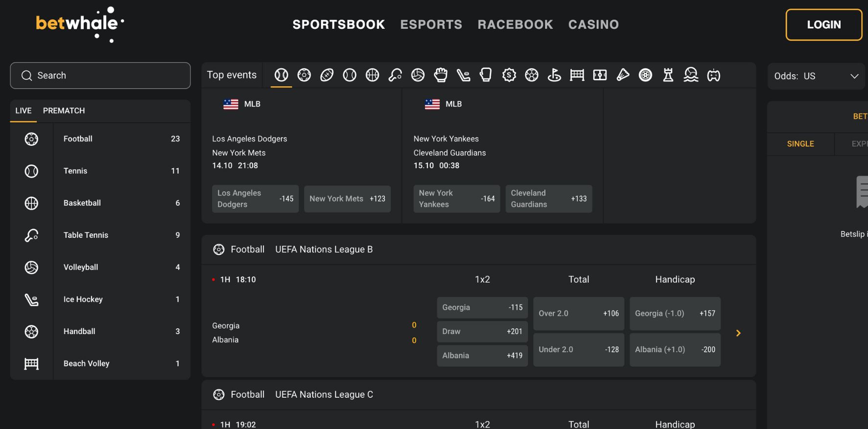Choose the motorsport wheel icon
This screenshot has width=868, height=429.
[x=645, y=75]
